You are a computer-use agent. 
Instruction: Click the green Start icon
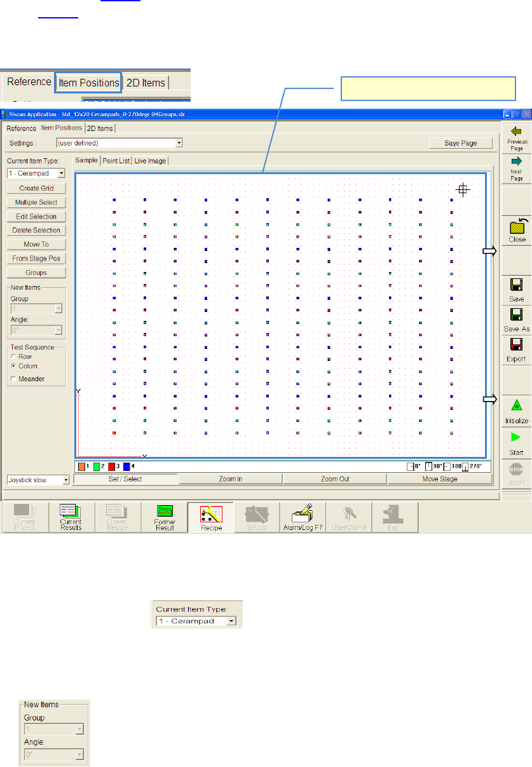517,437
